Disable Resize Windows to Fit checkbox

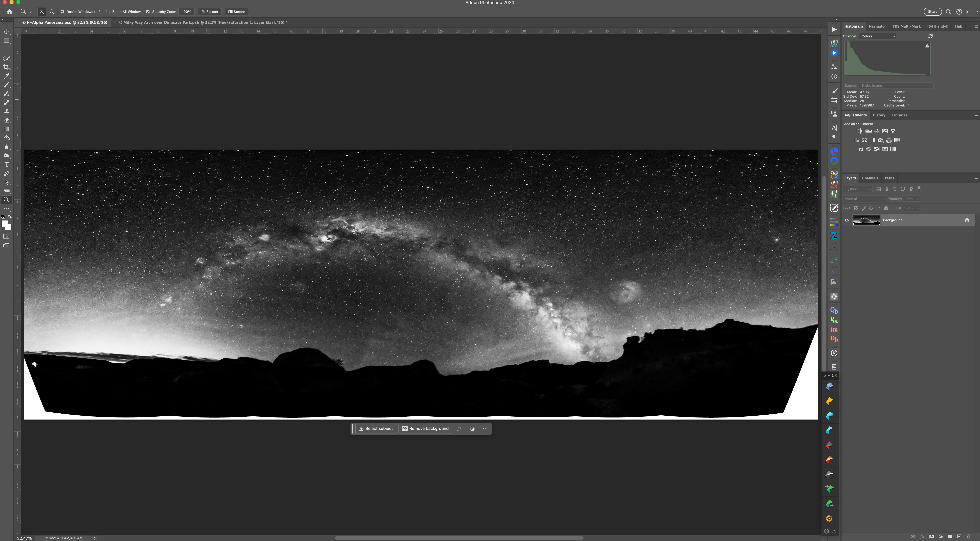(x=62, y=12)
